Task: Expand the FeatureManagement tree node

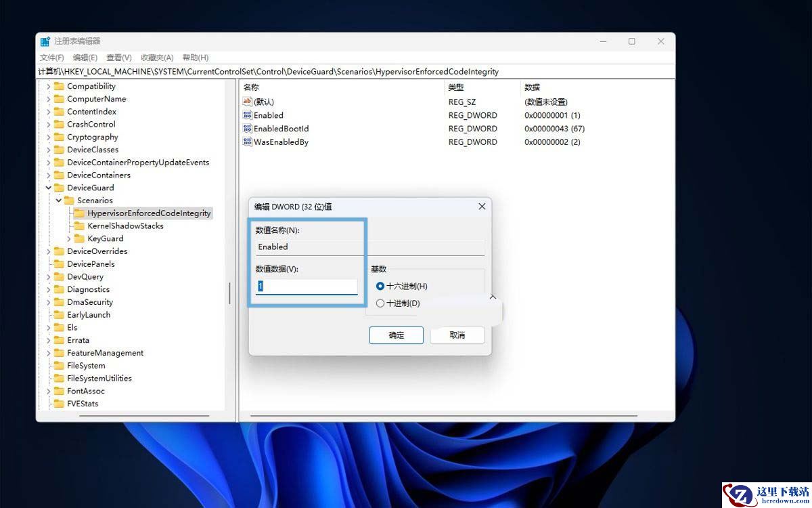Action: pos(49,353)
